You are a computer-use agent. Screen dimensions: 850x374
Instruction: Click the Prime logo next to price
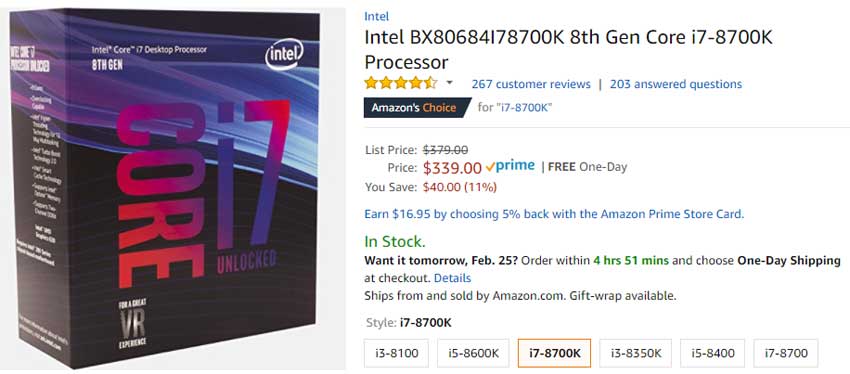(x=510, y=166)
